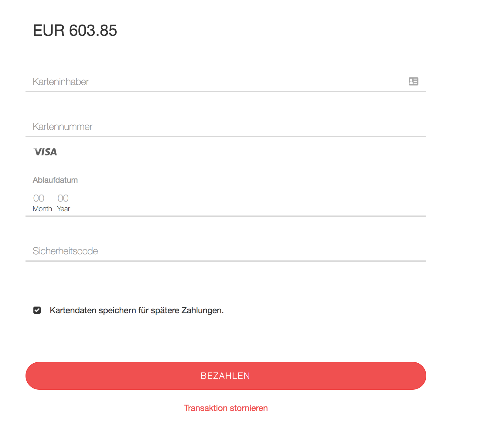Select the expiry year 00 field
The width and height of the screenshot is (501, 448).
(x=63, y=198)
